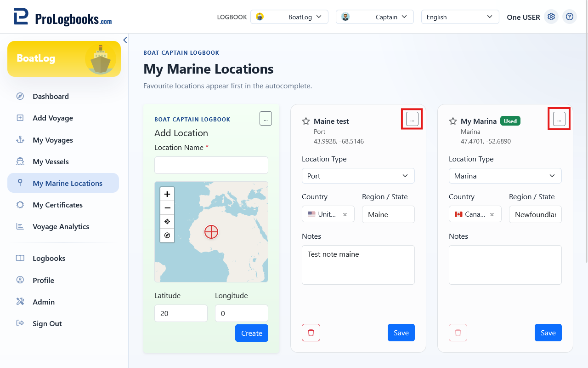
Task: Clear United States country in Maine test
Action: [345, 214]
